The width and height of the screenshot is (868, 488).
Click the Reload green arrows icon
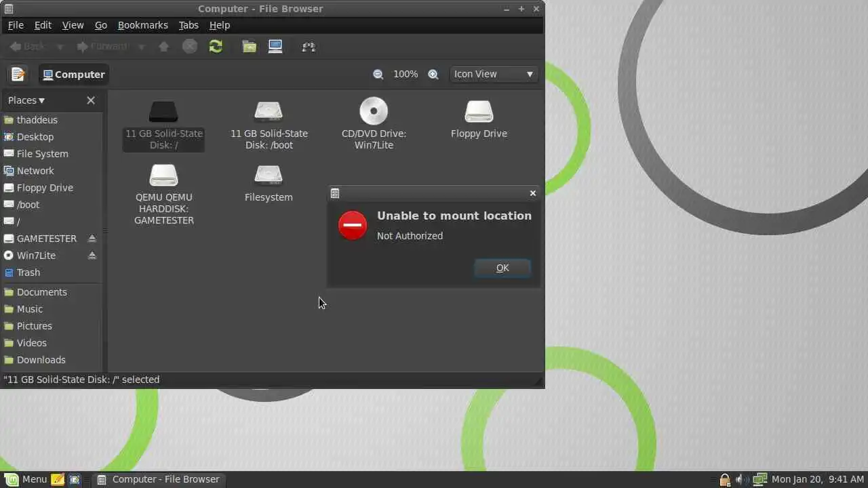tap(216, 46)
